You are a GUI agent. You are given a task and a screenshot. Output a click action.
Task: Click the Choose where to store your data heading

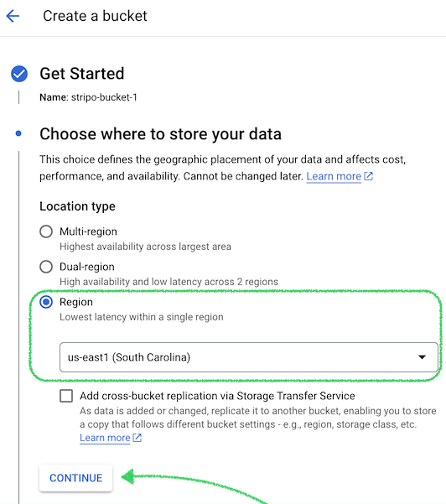(x=161, y=134)
